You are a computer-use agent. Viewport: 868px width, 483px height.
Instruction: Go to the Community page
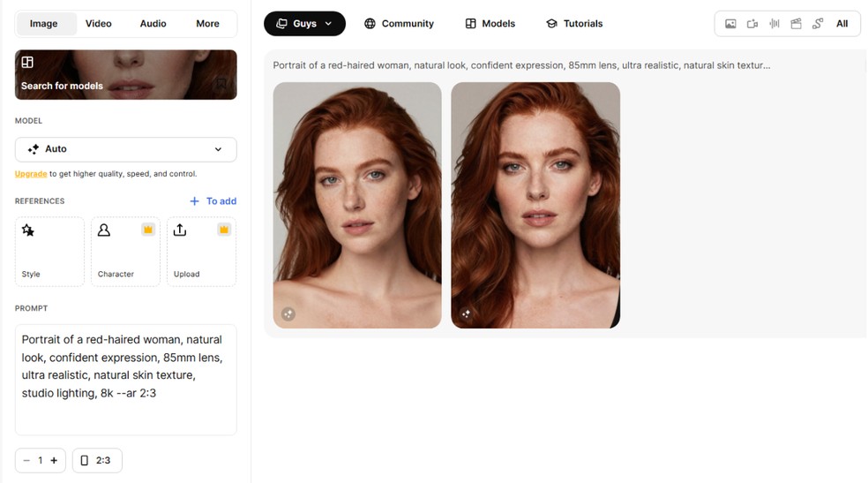[x=399, y=24]
